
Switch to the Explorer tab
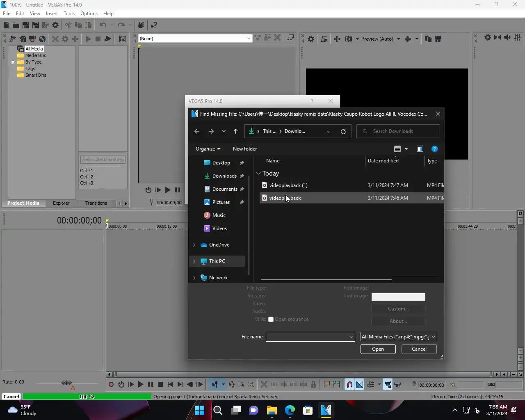click(x=61, y=203)
